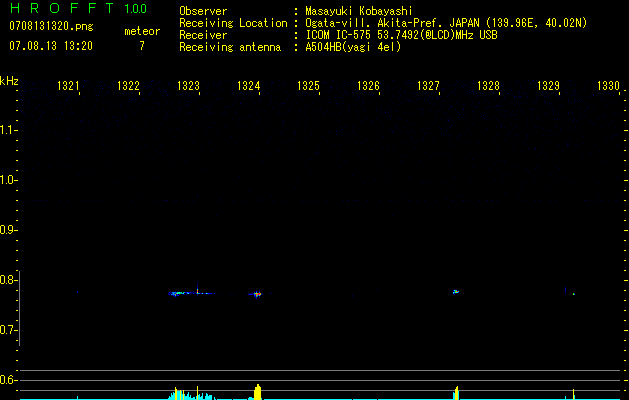Click the long meteor echo streak near 1323

tap(191, 293)
